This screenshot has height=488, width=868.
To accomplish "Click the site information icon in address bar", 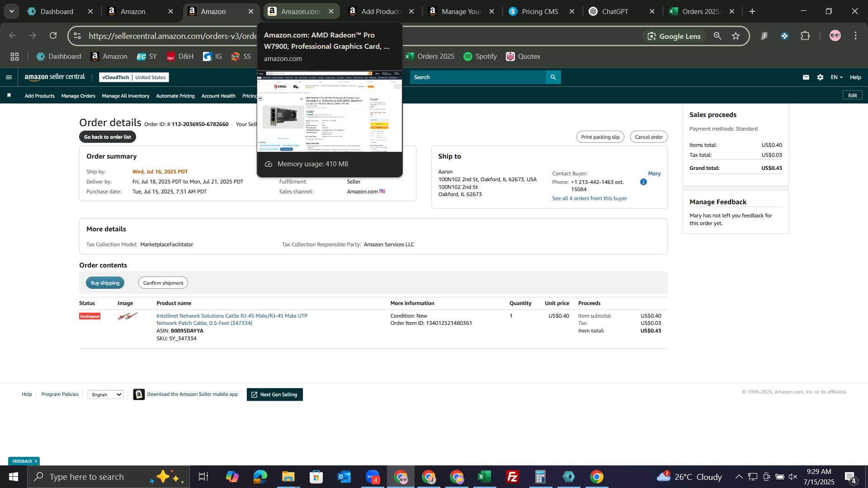I will coord(77,36).
